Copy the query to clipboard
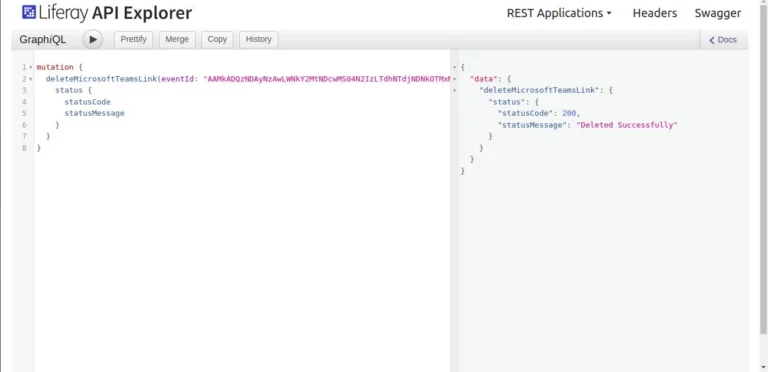 pyautogui.click(x=217, y=39)
